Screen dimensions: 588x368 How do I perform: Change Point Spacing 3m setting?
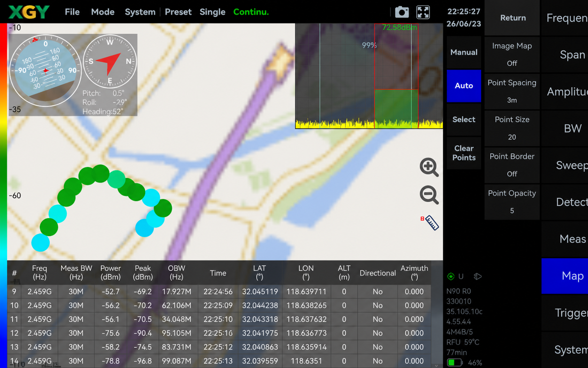click(x=512, y=91)
